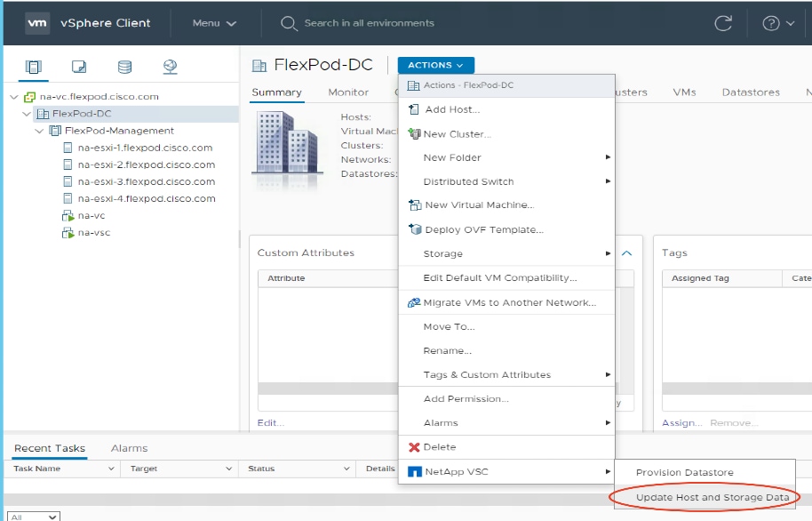Open the VMs and Templates view icon

79,67
